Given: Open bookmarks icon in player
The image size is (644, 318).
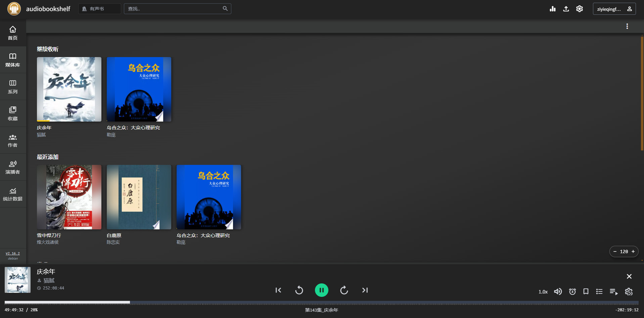Looking at the screenshot, I should [586, 291].
